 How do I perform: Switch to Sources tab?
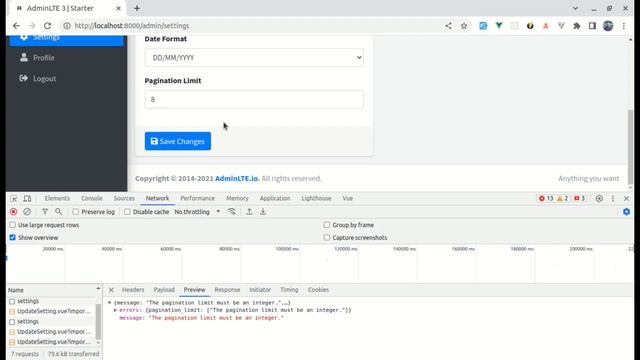click(x=124, y=198)
